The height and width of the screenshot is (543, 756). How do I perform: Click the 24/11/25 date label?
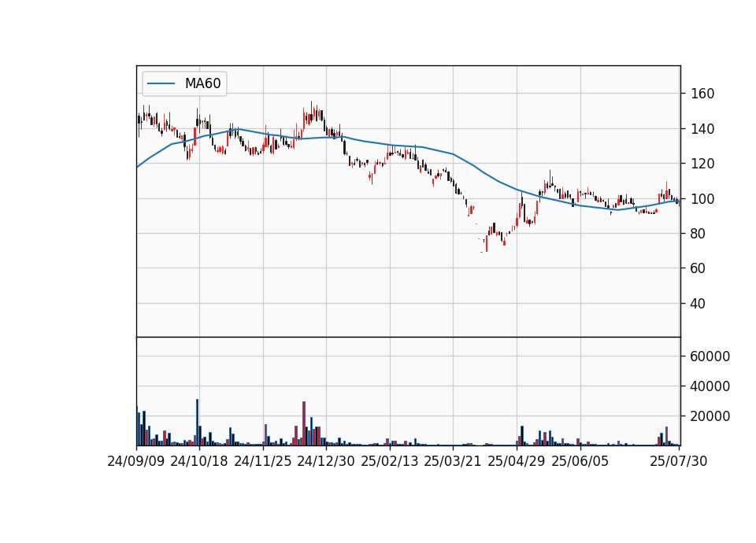[x=263, y=462]
